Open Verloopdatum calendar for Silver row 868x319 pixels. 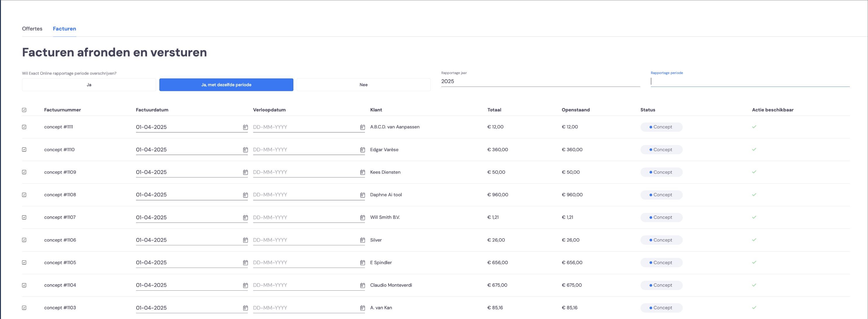363,240
